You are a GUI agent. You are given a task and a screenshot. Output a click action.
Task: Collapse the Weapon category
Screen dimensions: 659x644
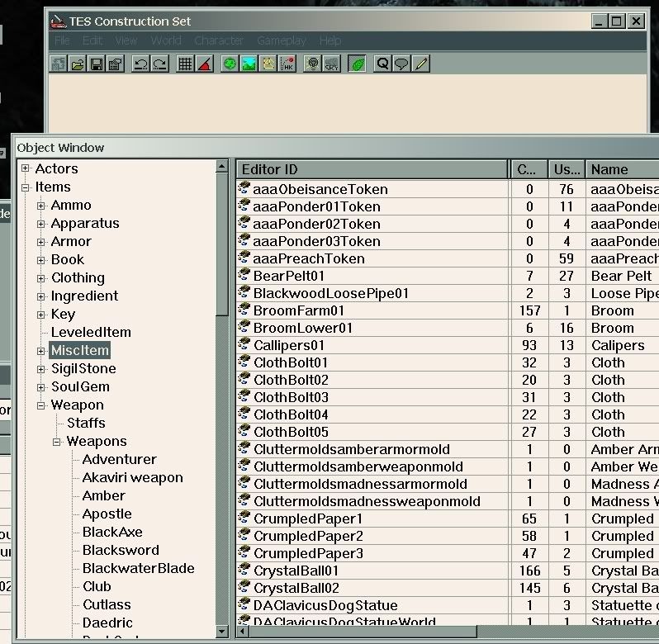pos(40,405)
